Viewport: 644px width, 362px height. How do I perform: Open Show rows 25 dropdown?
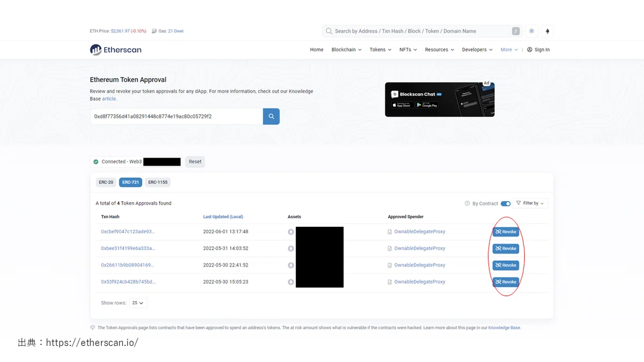(x=138, y=303)
